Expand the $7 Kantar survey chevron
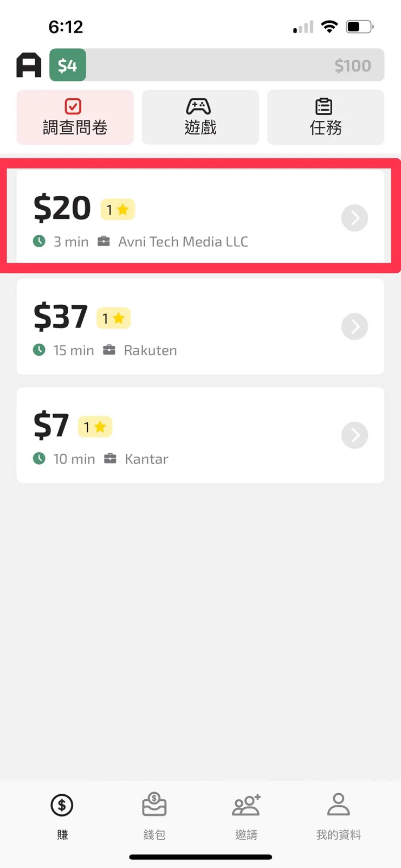This screenshot has width=401, height=868. coord(355,435)
